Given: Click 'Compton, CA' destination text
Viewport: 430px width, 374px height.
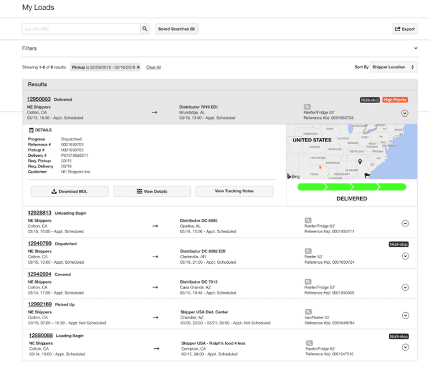Looking at the screenshot, I should [193, 349].
